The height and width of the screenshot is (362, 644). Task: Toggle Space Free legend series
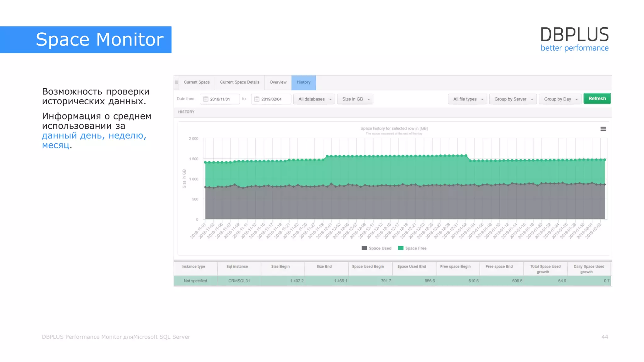coord(416,248)
